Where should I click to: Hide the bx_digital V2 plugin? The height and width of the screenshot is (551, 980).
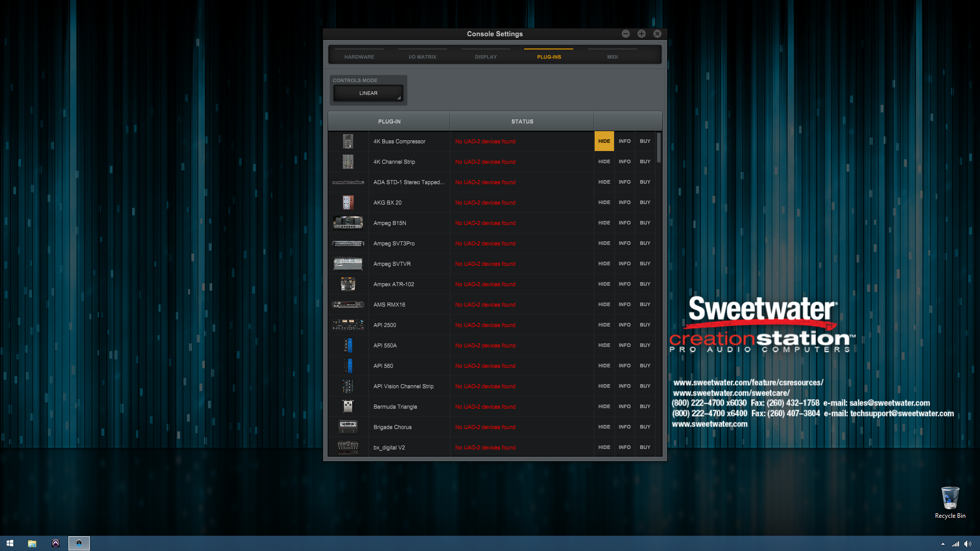[x=604, y=447]
